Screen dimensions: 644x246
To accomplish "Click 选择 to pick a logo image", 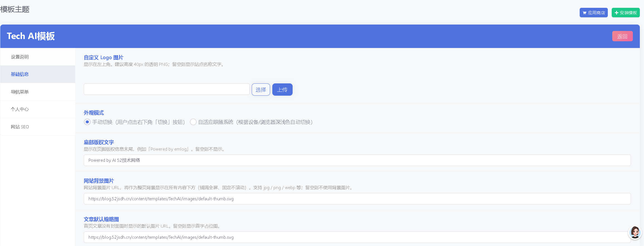I will pyautogui.click(x=261, y=90).
